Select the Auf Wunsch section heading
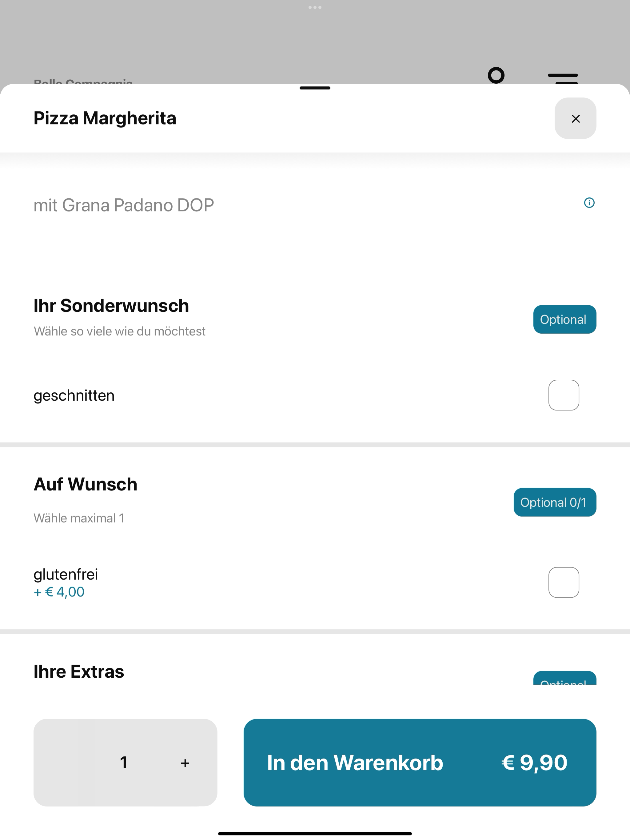Image resolution: width=630 pixels, height=840 pixels. (x=86, y=484)
